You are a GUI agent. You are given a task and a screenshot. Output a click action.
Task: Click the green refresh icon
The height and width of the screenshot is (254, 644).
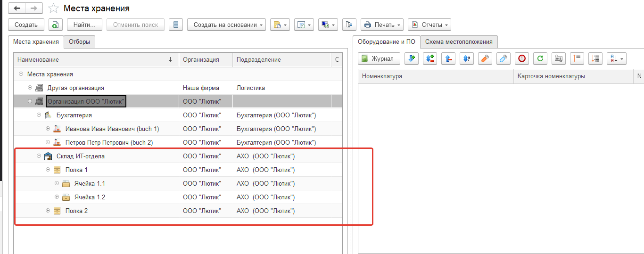[x=540, y=58]
